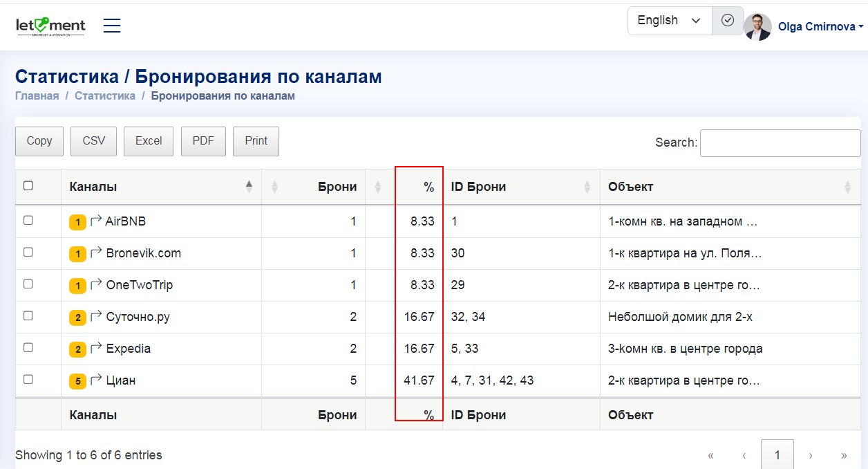Check the Циан row checkbox

pos(28,379)
